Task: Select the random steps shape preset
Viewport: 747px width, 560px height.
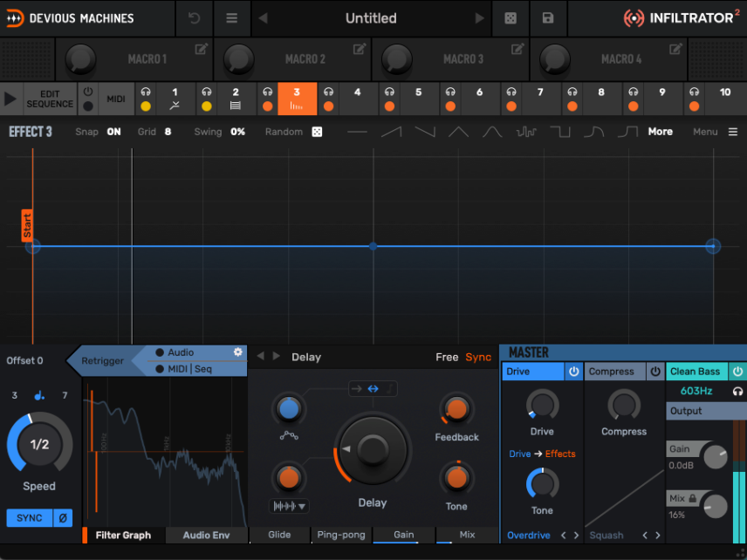Action: click(x=526, y=132)
